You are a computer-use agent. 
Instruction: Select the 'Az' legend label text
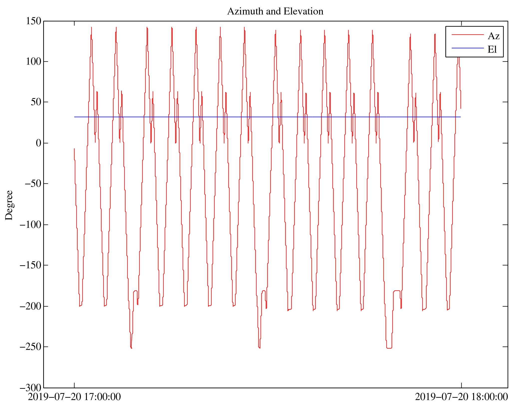tap(494, 36)
